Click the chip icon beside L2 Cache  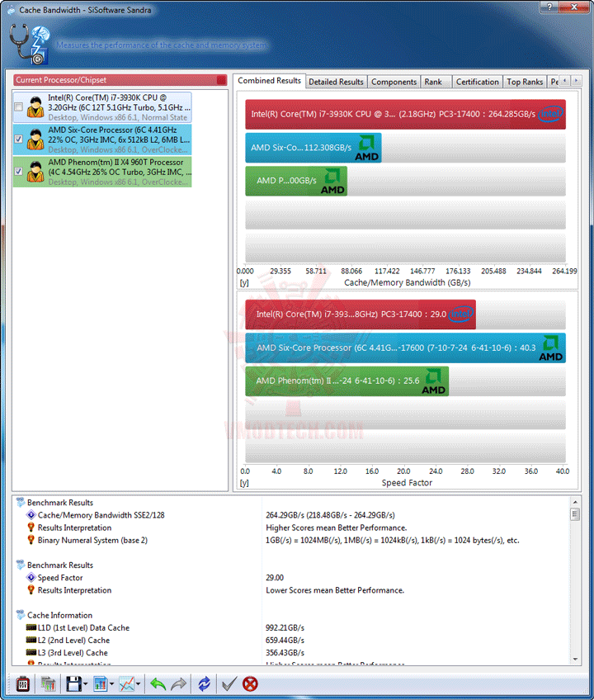[x=31, y=640]
